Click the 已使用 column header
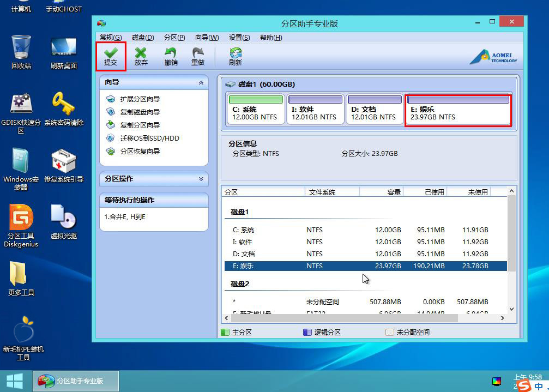 click(x=425, y=192)
